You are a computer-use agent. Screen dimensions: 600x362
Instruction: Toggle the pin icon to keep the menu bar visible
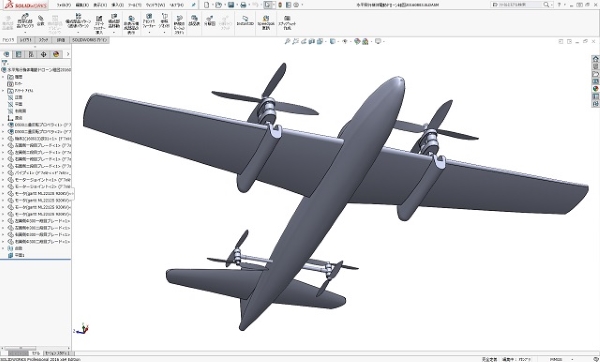pos(193,5)
